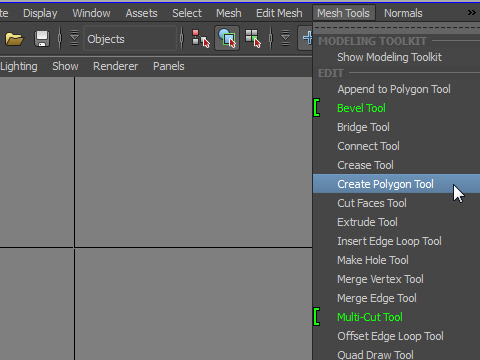
Task: Open the Objects selection mask dropdown
Action: (x=130, y=39)
